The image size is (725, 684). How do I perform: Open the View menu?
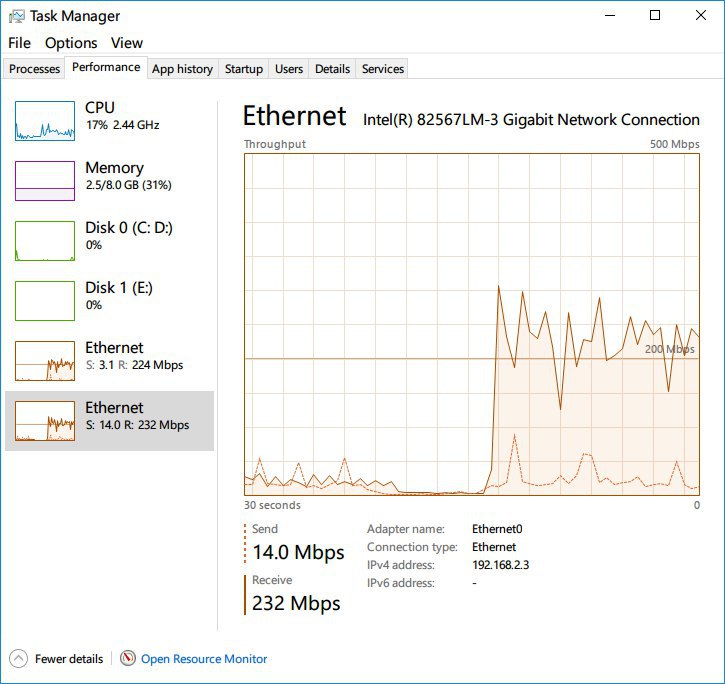[127, 43]
